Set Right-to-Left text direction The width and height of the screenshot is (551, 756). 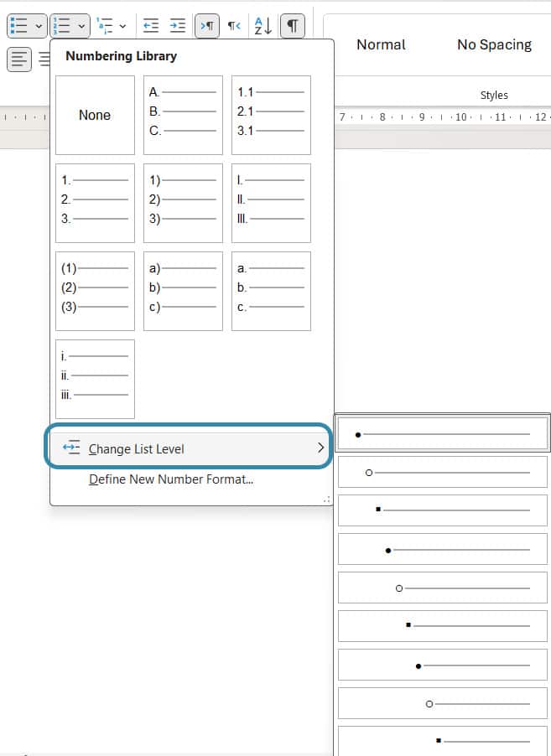tap(234, 26)
